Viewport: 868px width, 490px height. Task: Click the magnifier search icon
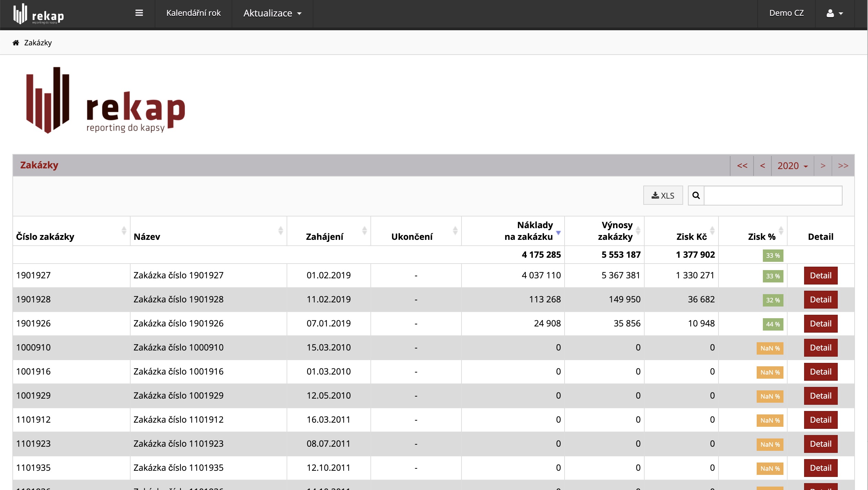[x=696, y=196]
